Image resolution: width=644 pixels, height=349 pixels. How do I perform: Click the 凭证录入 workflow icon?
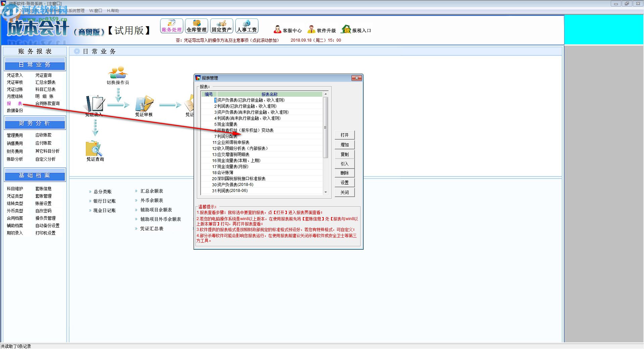pyautogui.click(x=95, y=104)
